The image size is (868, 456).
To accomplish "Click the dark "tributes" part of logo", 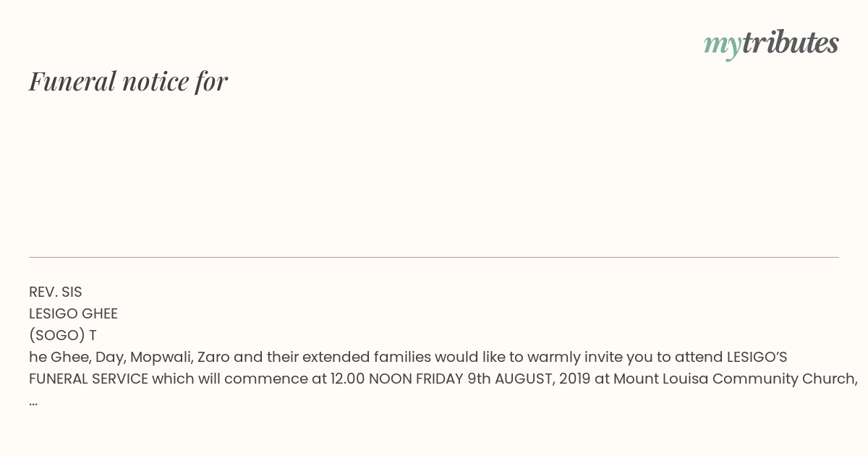I will point(791,43).
